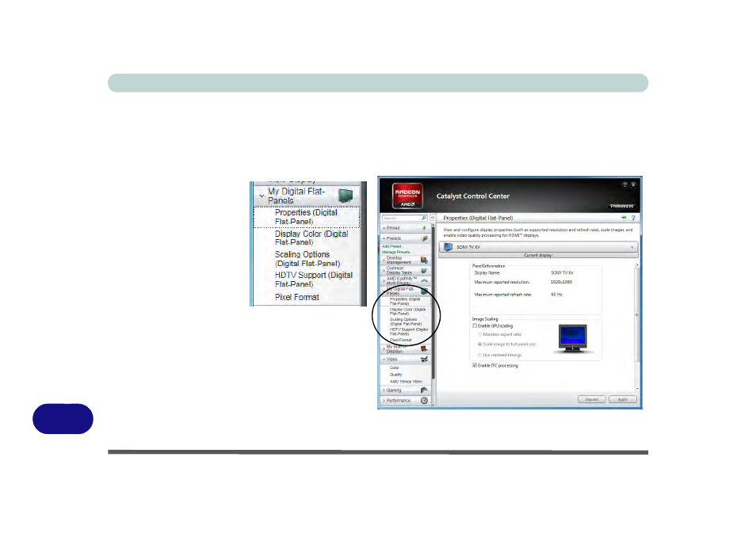The image size is (756, 533).
Task: Select Properties (Digital Flat-Panel) in Catalyst sidebar
Action: [x=405, y=301]
